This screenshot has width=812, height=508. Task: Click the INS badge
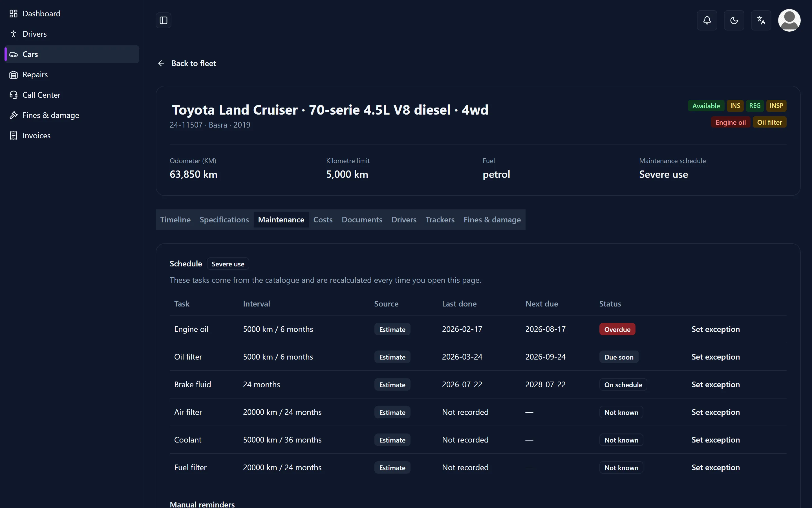(x=735, y=106)
